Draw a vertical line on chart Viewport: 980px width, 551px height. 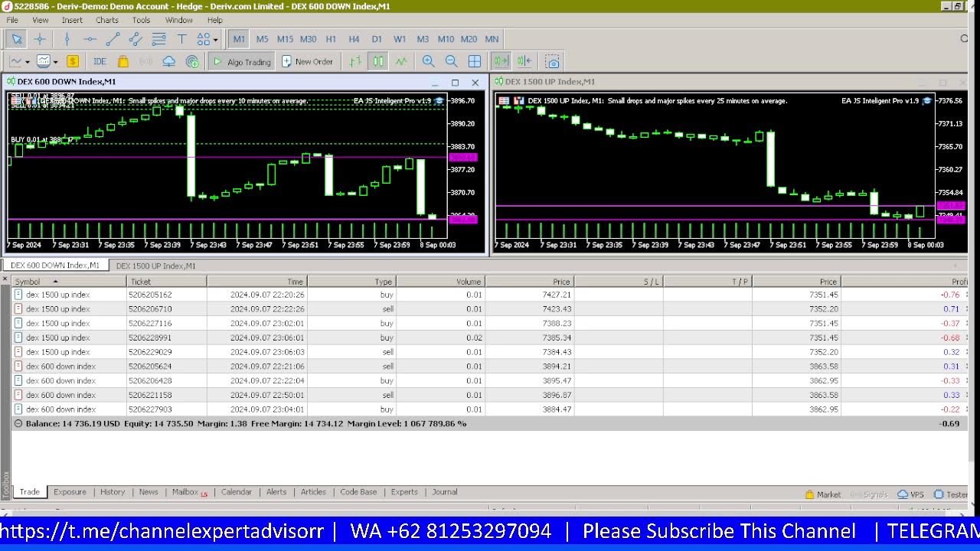(x=67, y=39)
